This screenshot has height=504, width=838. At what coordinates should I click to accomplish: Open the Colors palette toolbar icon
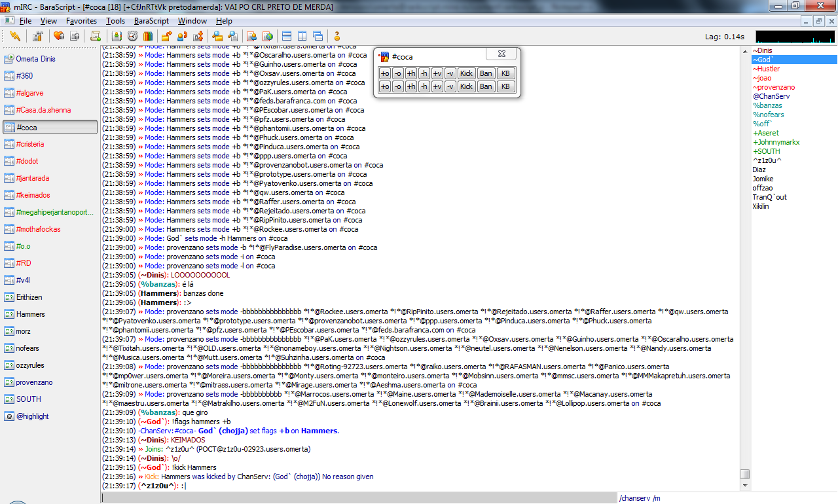point(148,36)
